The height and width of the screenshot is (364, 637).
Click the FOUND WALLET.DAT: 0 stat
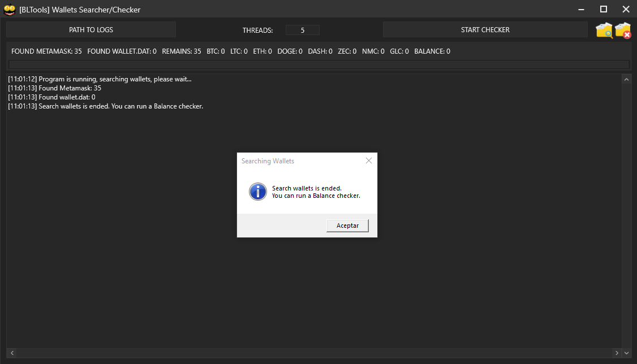[x=122, y=51]
